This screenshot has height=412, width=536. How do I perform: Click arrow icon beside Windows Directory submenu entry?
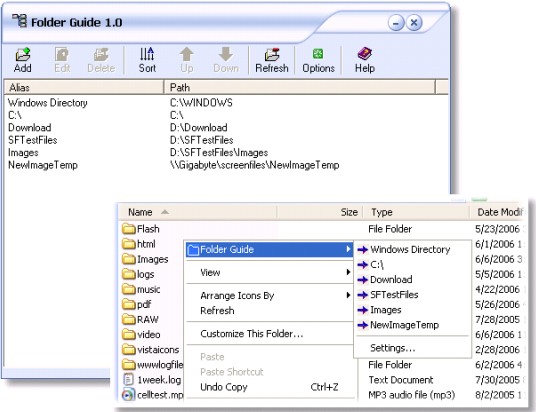click(x=362, y=250)
